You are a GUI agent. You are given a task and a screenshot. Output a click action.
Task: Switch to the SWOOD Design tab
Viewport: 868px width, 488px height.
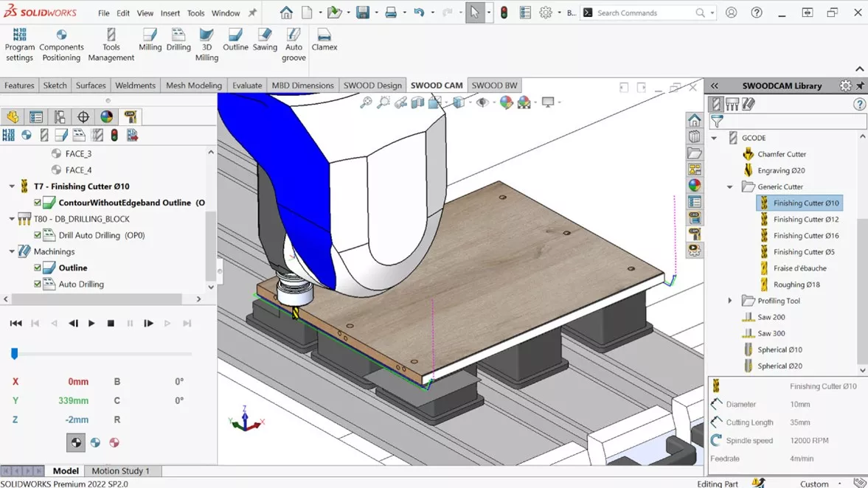(372, 86)
